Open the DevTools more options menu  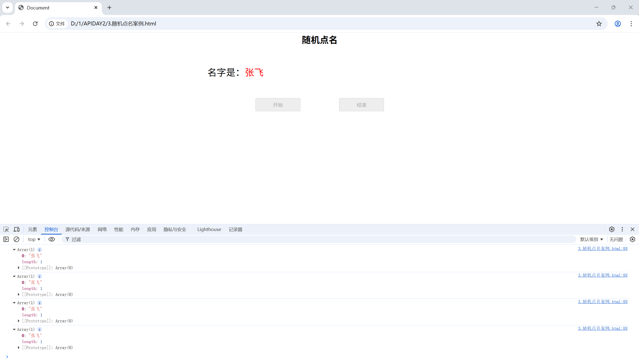(622, 229)
